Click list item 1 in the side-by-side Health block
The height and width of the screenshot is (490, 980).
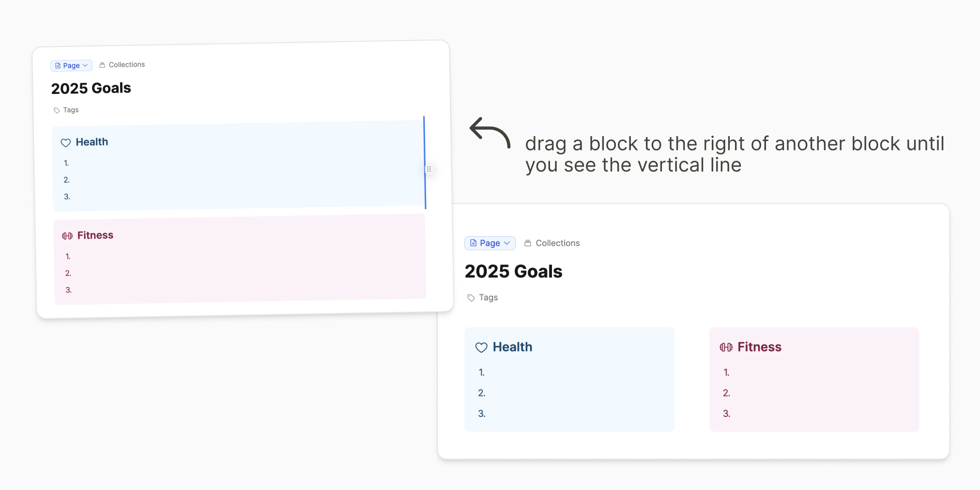tap(482, 372)
